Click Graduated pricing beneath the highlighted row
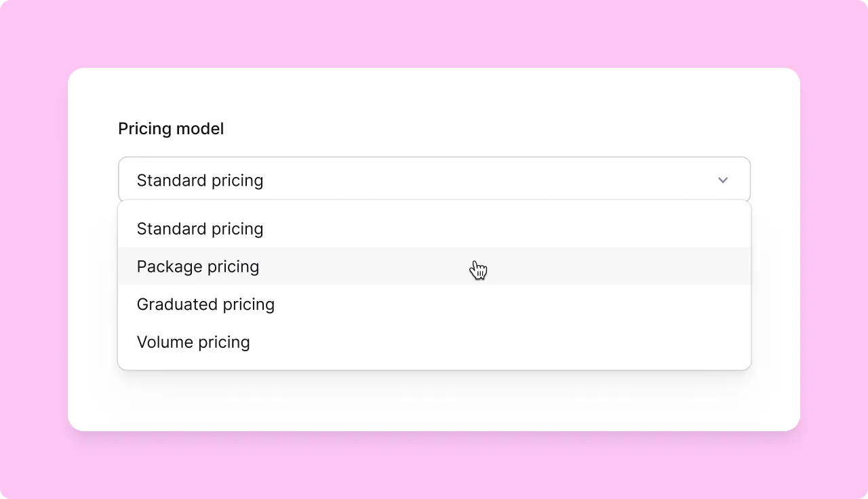The height and width of the screenshot is (499, 868). pyautogui.click(x=205, y=304)
